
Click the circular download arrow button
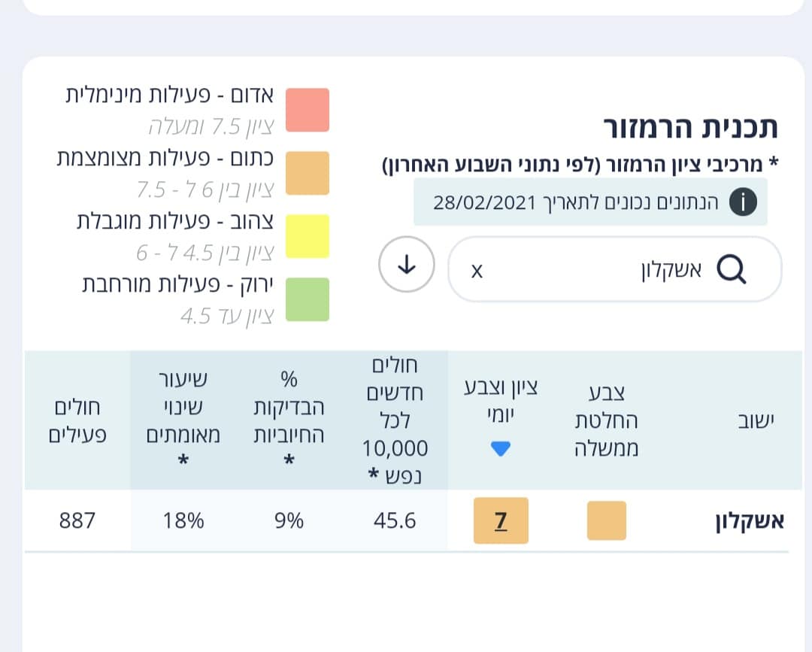point(407,264)
